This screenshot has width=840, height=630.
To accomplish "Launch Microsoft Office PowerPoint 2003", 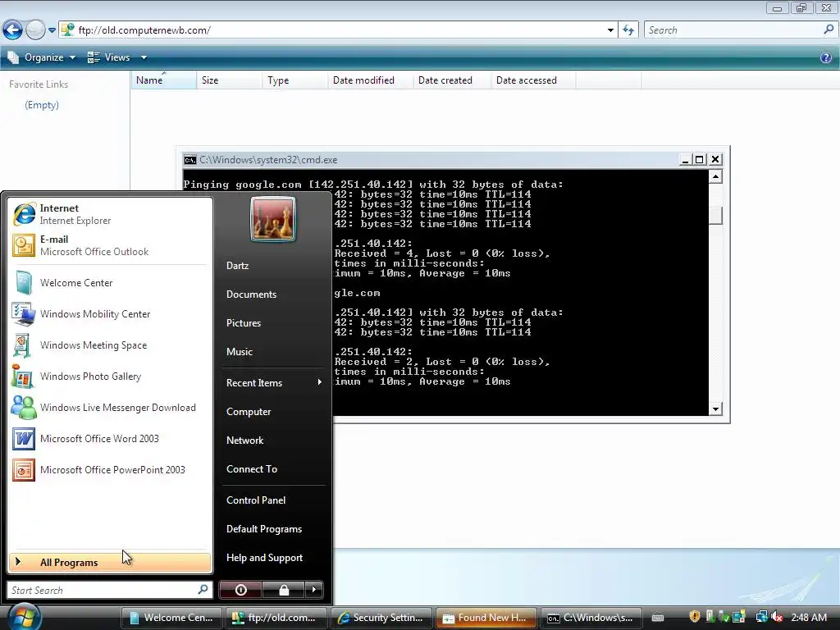I will pyautogui.click(x=110, y=470).
